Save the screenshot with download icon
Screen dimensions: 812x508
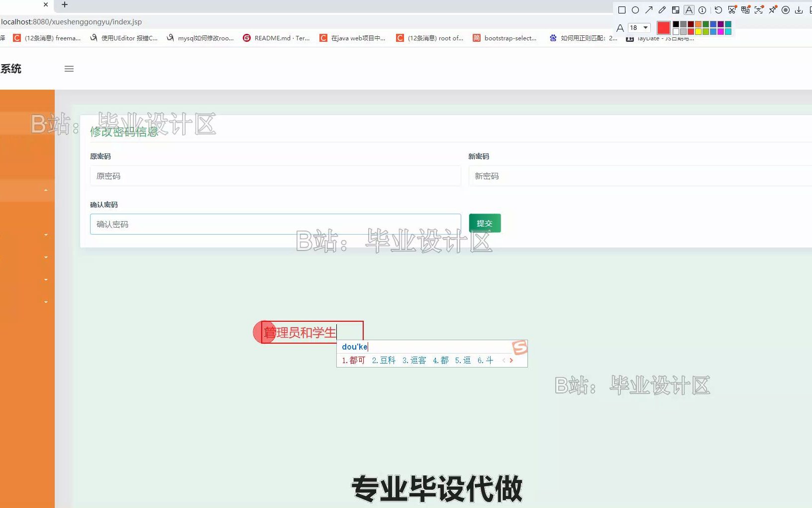[x=799, y=10]
